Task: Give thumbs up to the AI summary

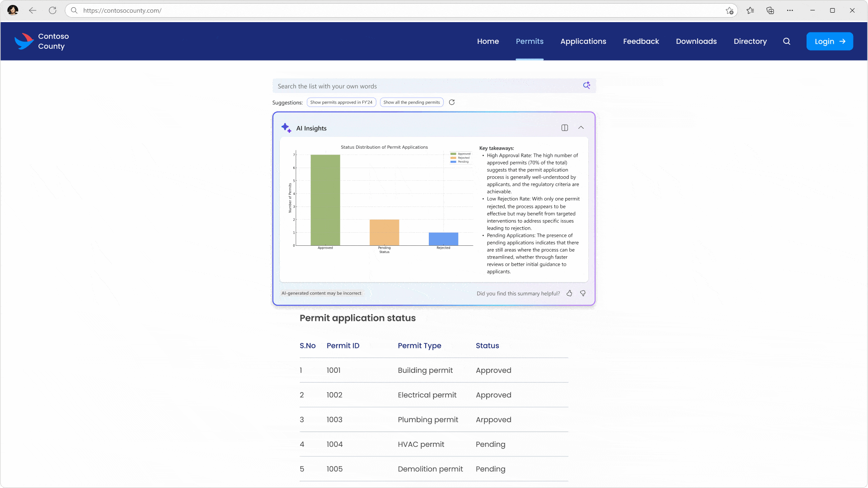Action: pos(569,293)
